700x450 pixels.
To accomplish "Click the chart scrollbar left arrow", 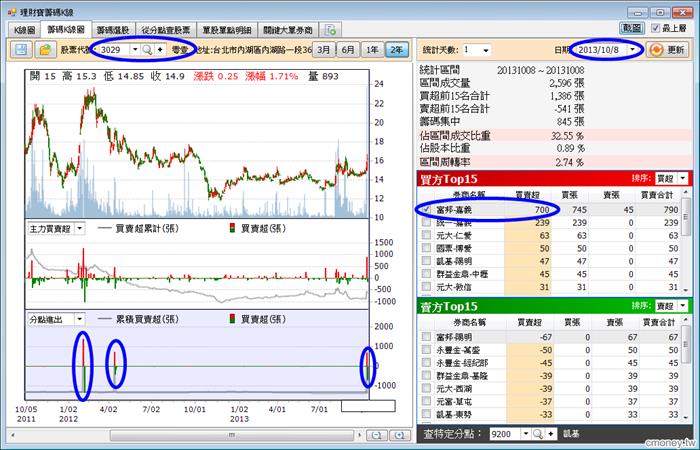I will 13,435.
